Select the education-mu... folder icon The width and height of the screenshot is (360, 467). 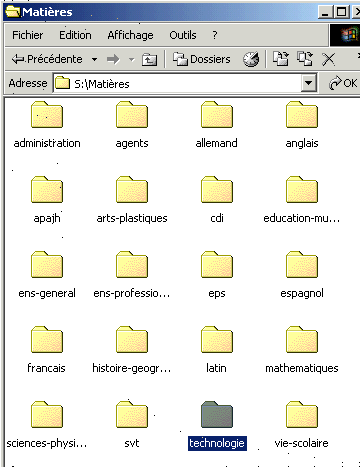point(302,190)
